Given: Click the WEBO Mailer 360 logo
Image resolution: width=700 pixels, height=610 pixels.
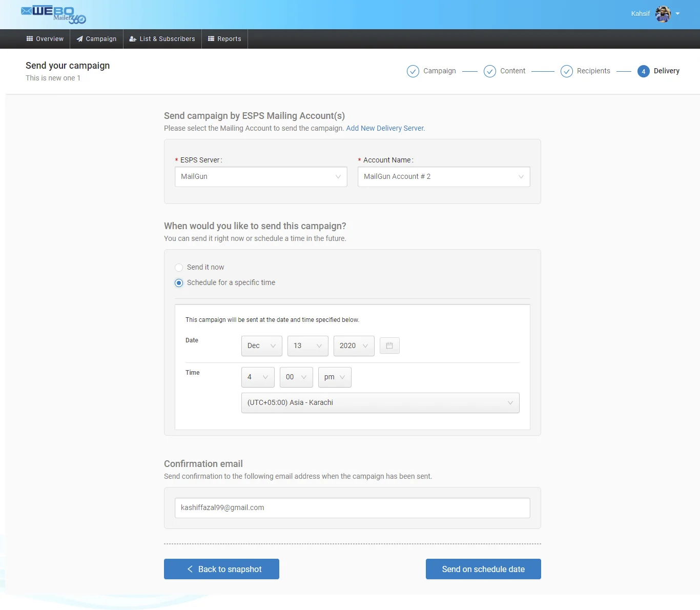Looking at the screenshot, I should [53, 14].
